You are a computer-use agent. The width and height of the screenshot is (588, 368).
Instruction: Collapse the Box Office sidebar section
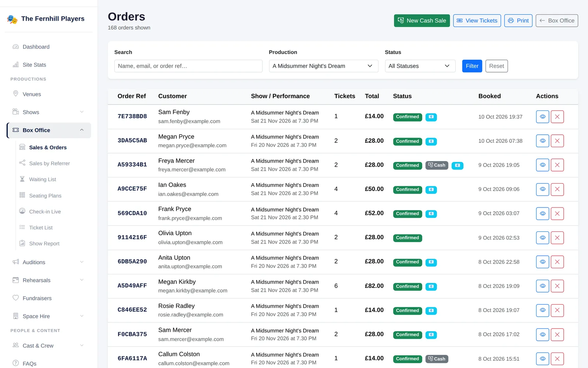click(49, 130)
